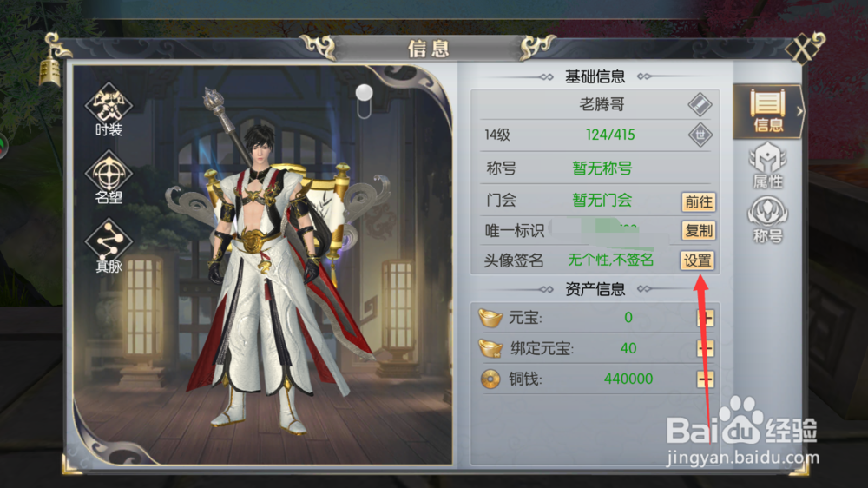Open the 真脉 meridian icon

pyautogui.click(x=108, y=246)
